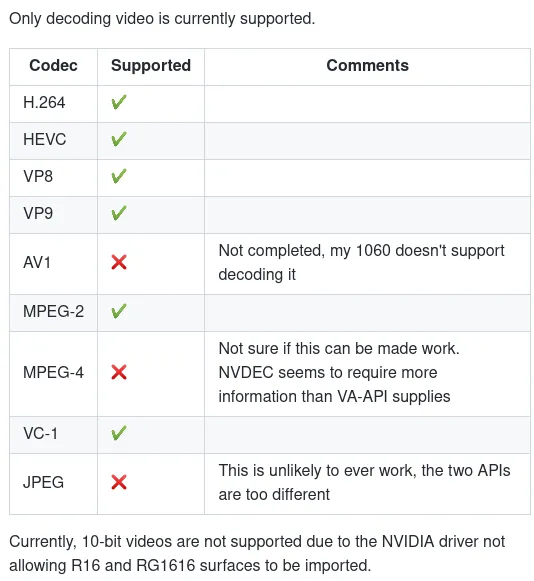Screen dimensions: 534x581
Task: Click the 10-bit videos note paragraph
Action: point(257,553)
